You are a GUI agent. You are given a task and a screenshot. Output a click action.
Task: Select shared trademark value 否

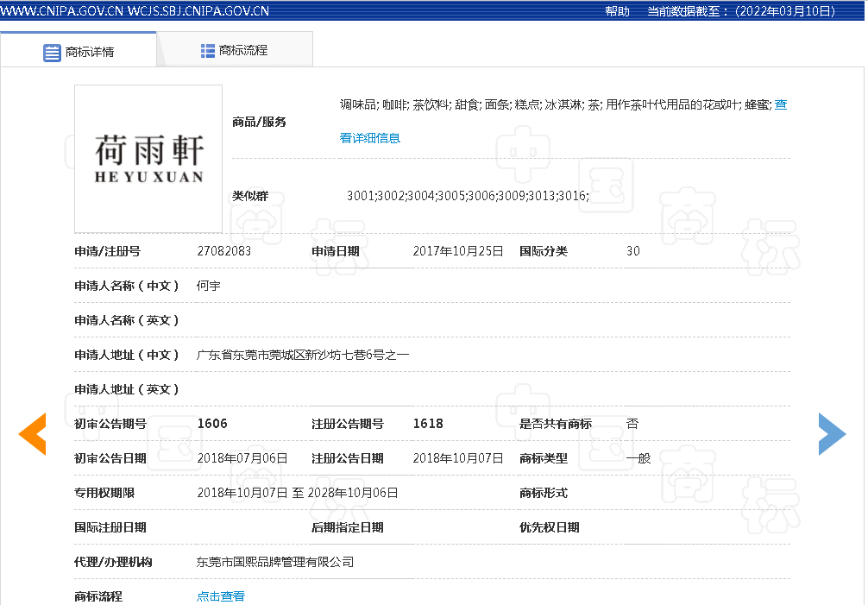[632, 424]
